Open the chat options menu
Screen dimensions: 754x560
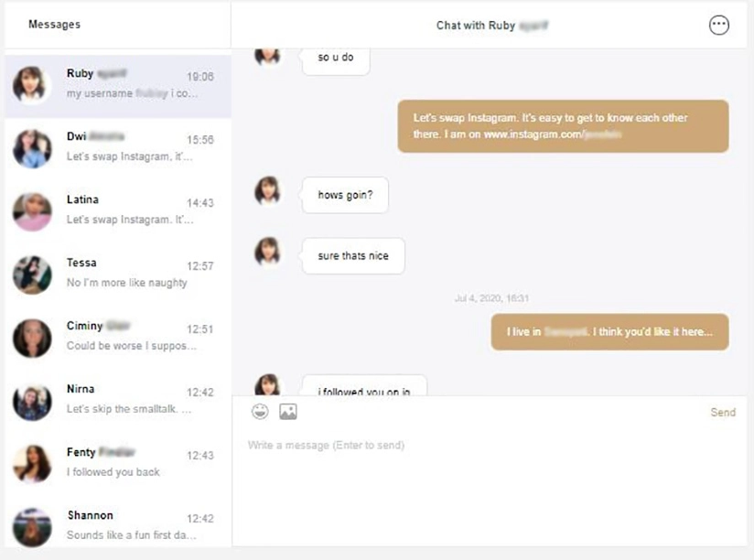click(719, 25)
